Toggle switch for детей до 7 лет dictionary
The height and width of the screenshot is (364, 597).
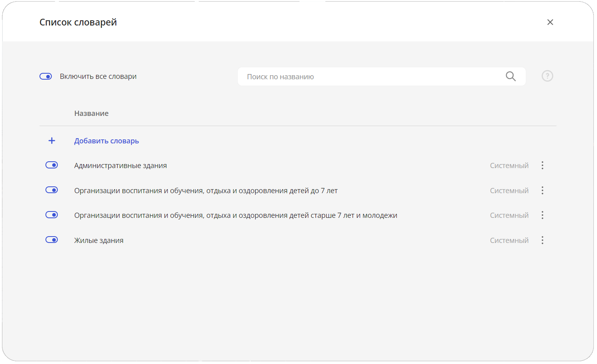tap(52, 190)
